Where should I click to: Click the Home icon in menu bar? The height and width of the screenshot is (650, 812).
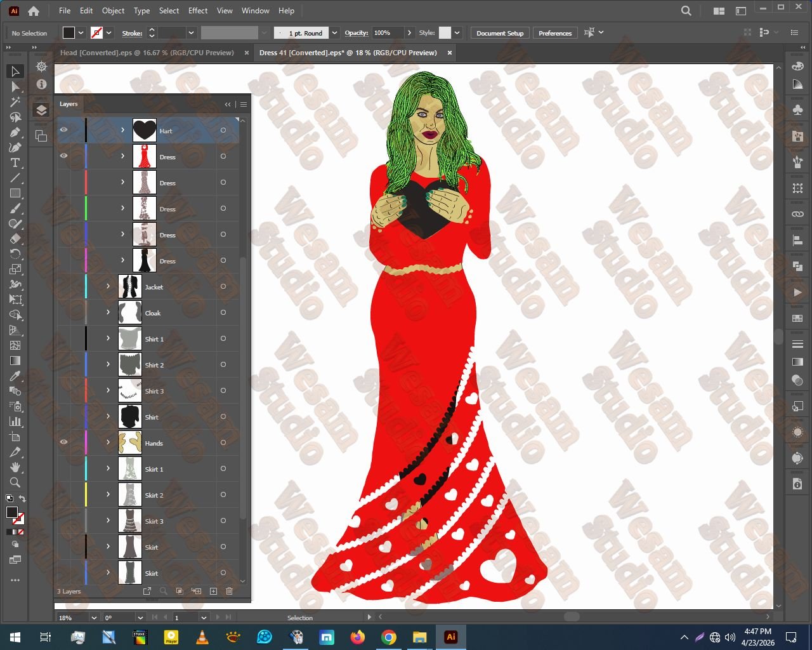[x=34, y=11]
